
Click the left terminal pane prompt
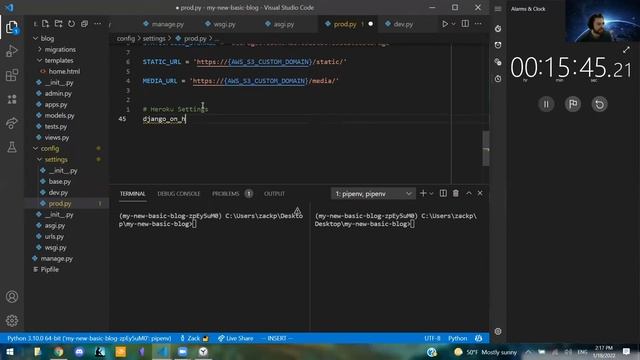pos(211,220)
